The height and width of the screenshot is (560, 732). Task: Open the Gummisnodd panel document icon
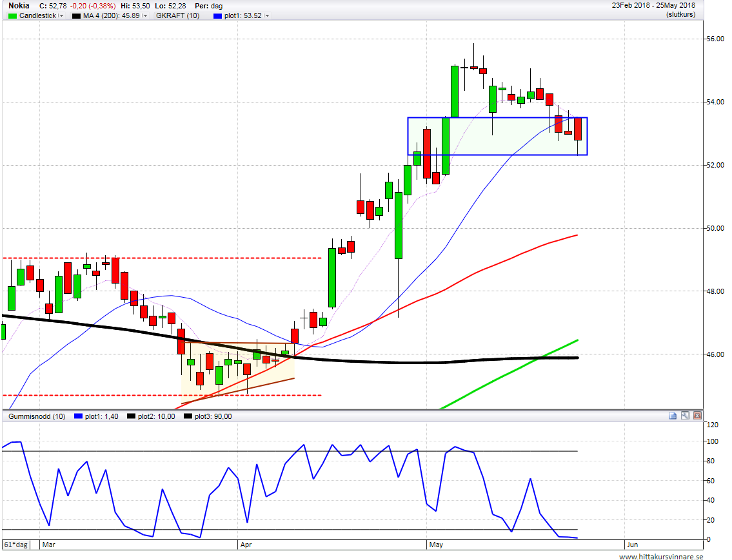click(673, 416)
